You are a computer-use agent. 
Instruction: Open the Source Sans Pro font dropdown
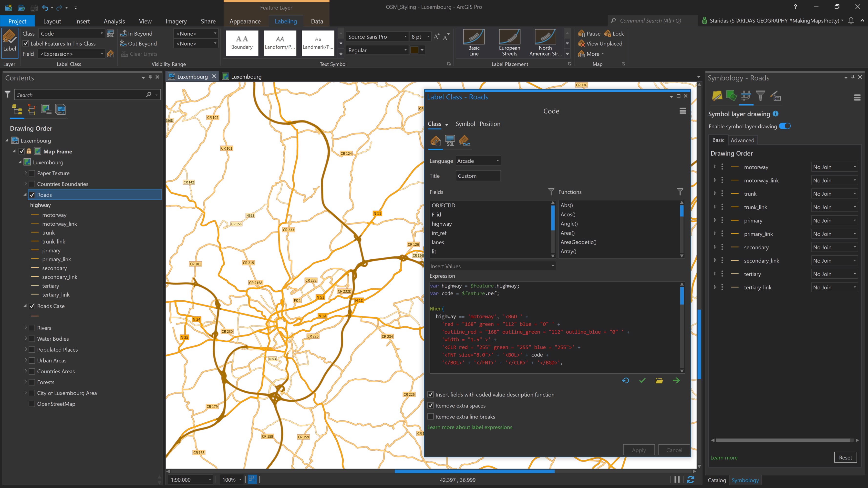coord(406,36)
